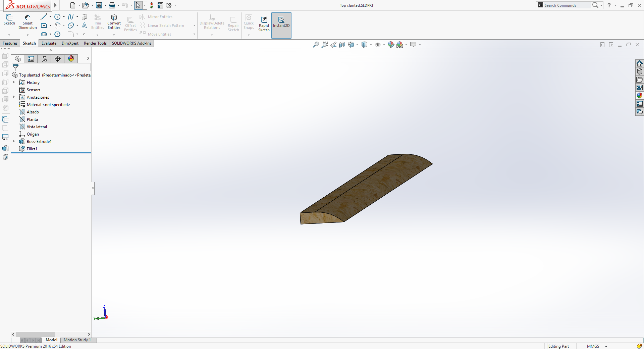Viewport: 644px width, 349px height.
Task: Click the Sketch tool button
Action: click(9, 20)
